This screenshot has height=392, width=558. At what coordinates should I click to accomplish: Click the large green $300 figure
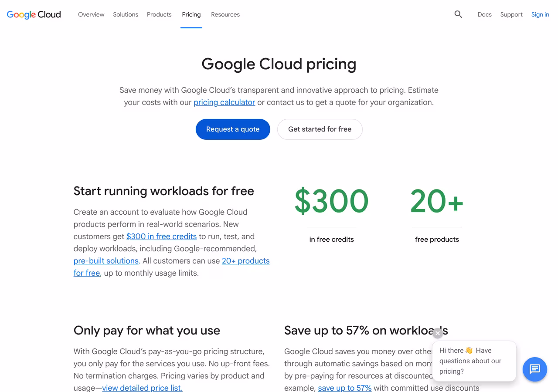[x=331, y=201]
